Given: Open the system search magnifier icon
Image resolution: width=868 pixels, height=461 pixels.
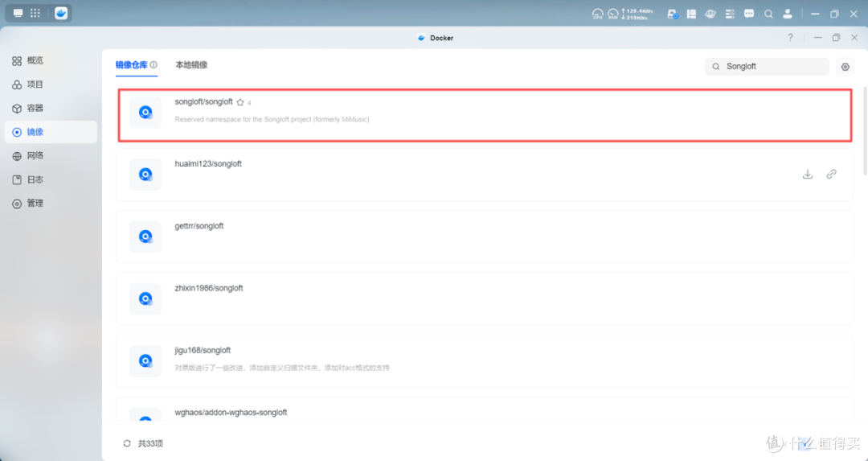Looking at the screenshot, I should [768, 14].
